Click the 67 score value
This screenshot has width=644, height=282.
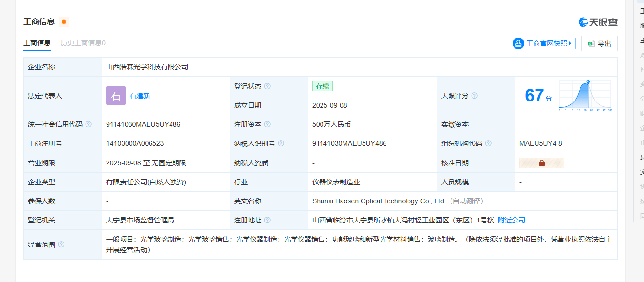(x=534, y=95)
